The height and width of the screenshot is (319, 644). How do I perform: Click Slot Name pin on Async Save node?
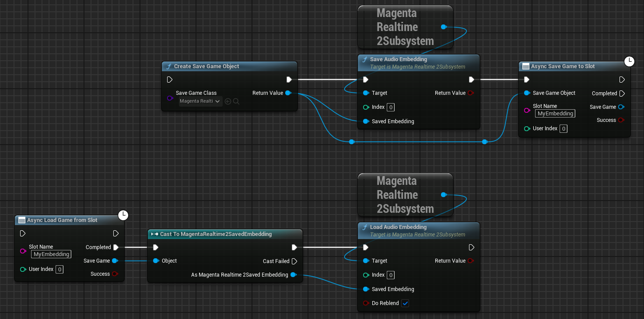[527, 110]
